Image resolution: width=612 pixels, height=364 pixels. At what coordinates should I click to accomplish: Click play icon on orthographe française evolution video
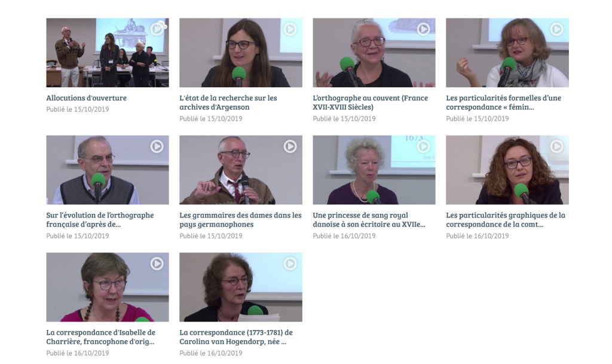(x=157, y=146)
